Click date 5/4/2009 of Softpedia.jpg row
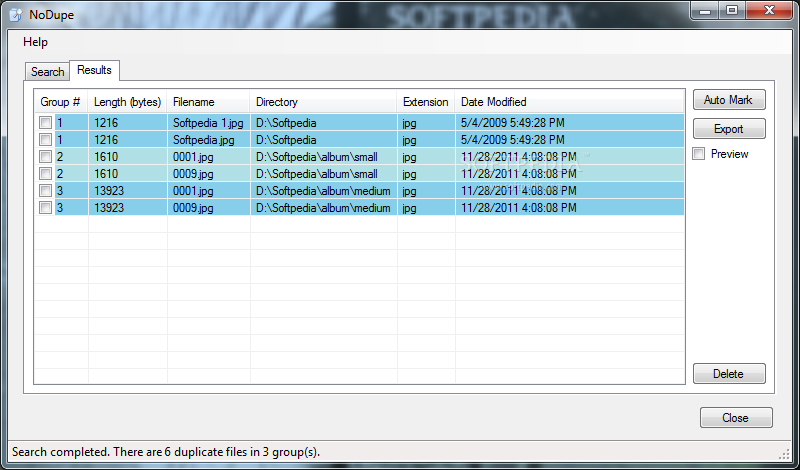The width and height of the screenshot is (800, 470). click(513, 140)
